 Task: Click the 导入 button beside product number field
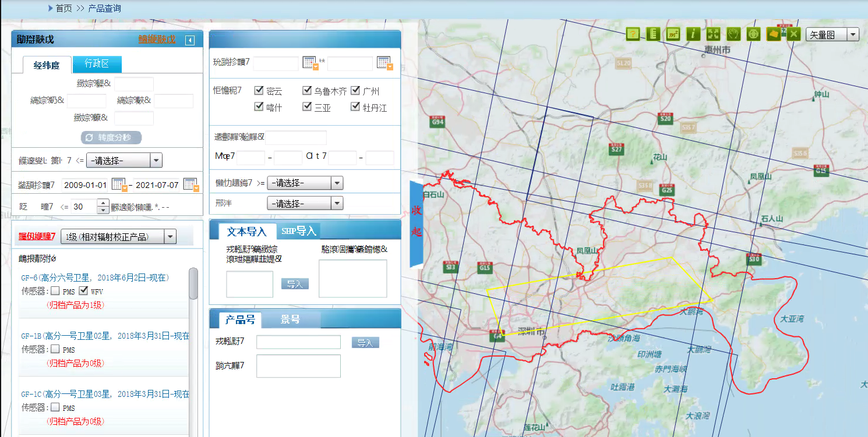(x=365, y=343)
